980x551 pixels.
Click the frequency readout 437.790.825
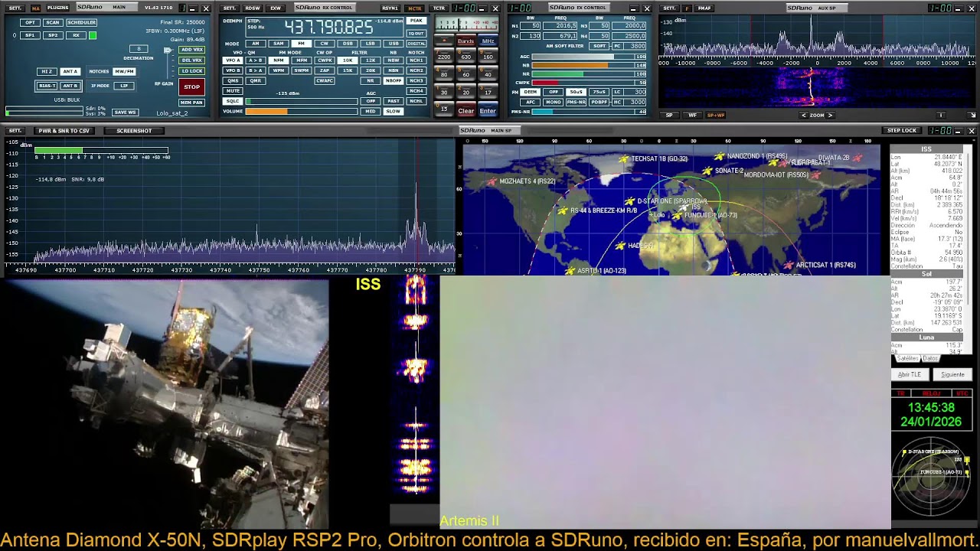(329, 28)
